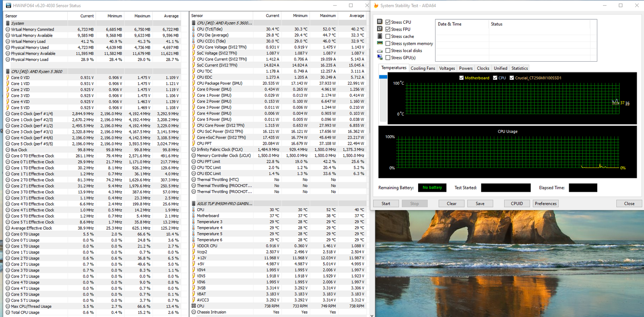Click the memory stick icon for system memory

click(380, 43)
